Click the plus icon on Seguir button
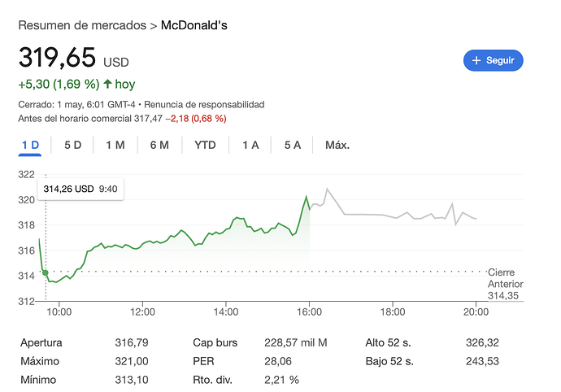 point(476,60)
